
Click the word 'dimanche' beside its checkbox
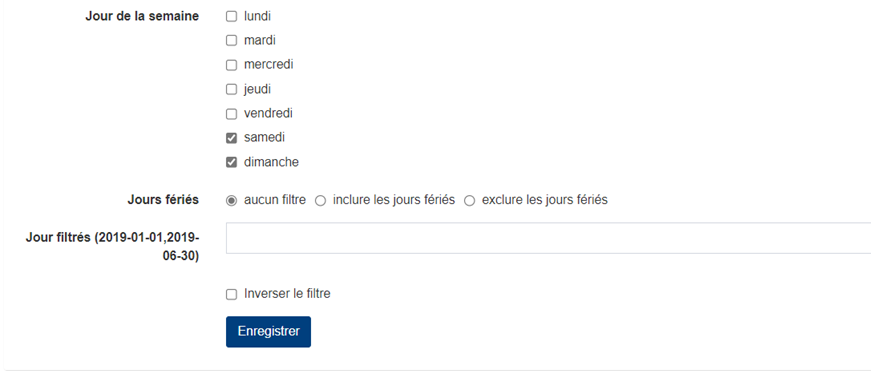271,162
